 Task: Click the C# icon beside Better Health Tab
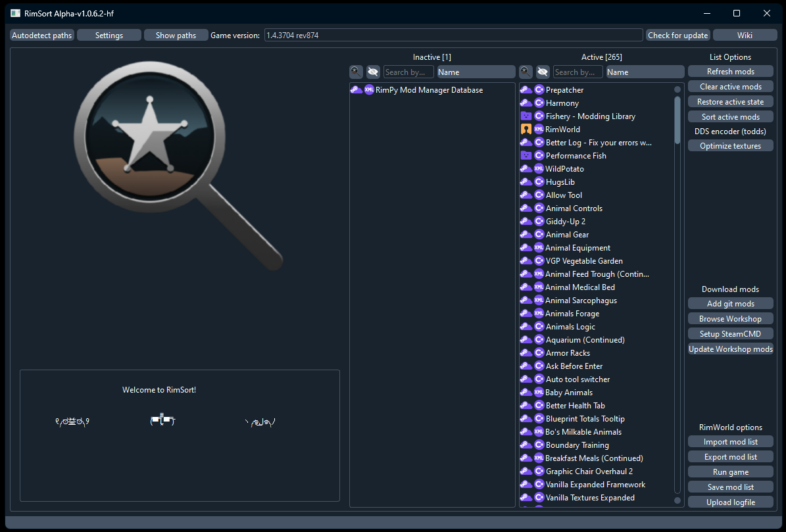pyautogui.click(x=539, y=405)
